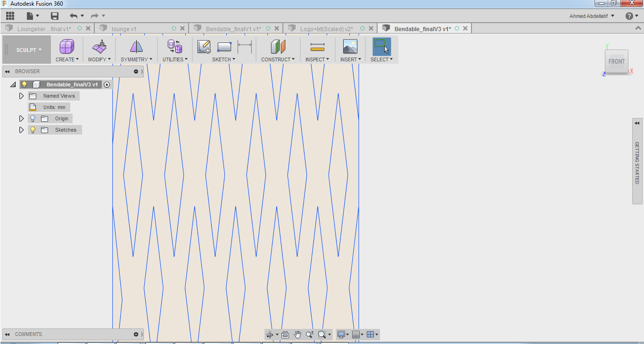
Task: Switch to the Logo+txt(Scaled) v2* tab
Action: 326,29
